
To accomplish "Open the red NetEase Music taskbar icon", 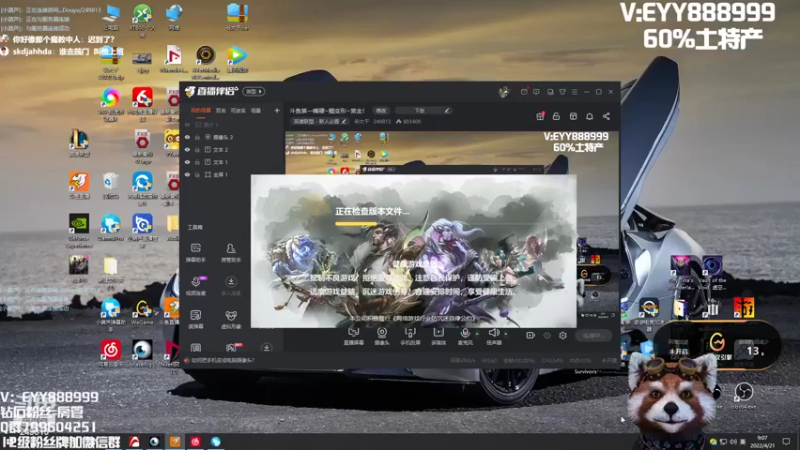I will [x=195, y=441].
